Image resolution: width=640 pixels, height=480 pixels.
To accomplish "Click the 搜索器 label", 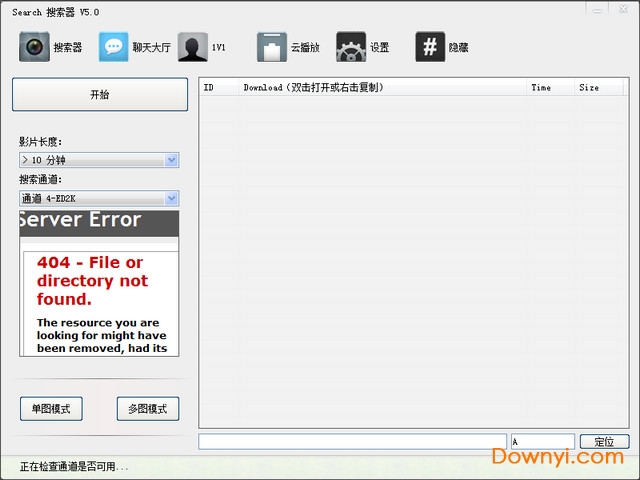I will click(68, 47).
